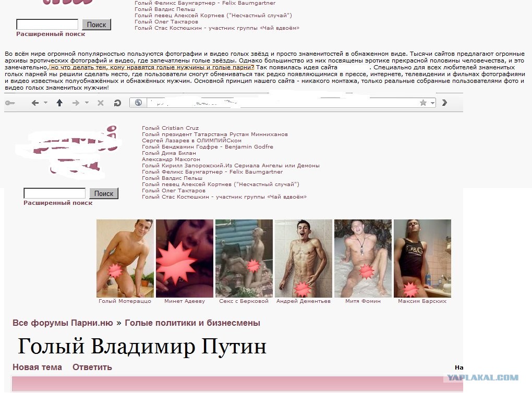Open Голые политики и бизнесмены breadcrumb

(x=192, y=323)
